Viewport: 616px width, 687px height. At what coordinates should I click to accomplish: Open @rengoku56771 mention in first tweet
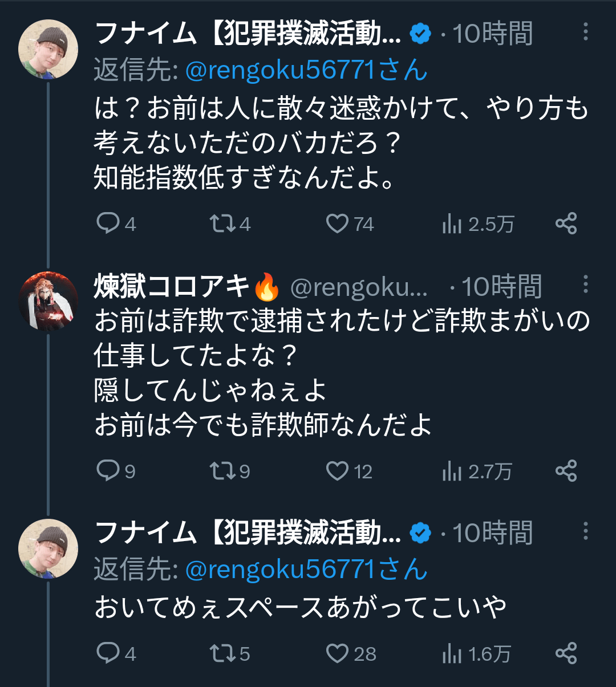click(306, 70)
